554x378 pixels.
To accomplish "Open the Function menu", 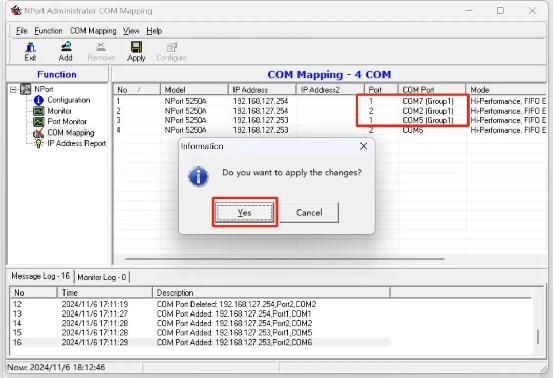I will [48, 31].
